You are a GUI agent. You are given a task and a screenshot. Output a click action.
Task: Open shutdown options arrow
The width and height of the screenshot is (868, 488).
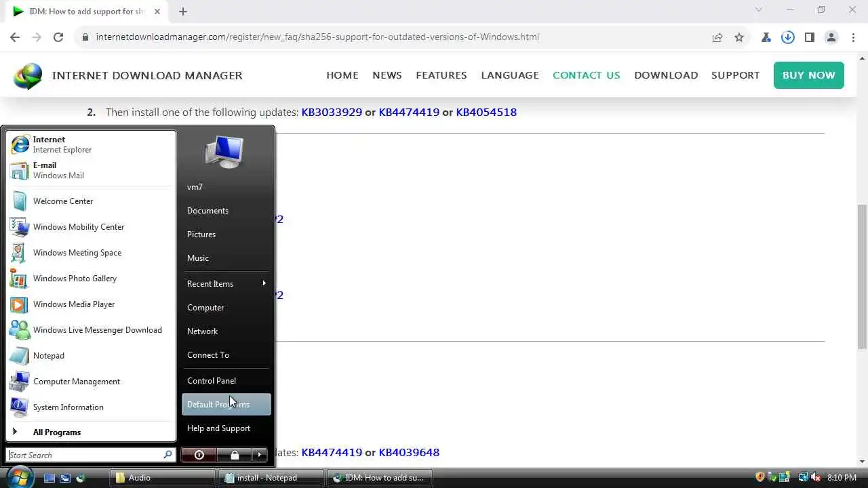260,455
